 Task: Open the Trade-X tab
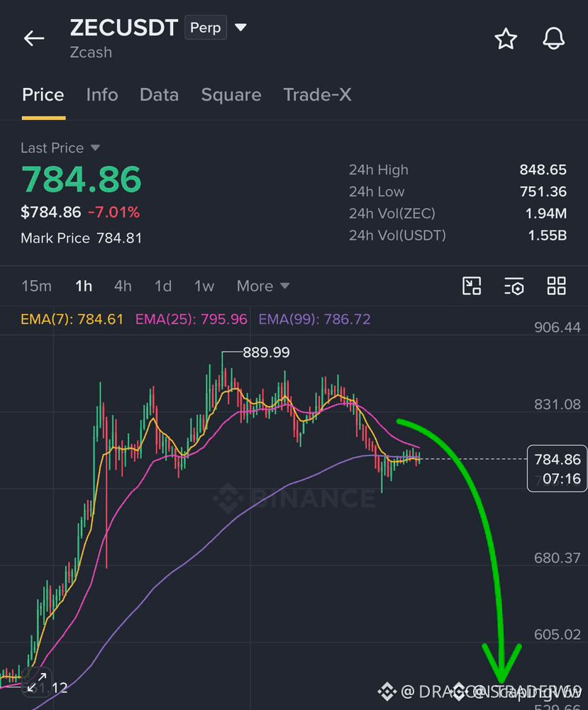(317, 94)
